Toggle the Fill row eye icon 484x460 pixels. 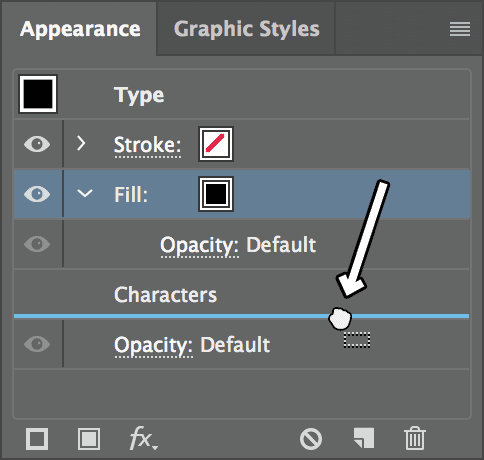[37, 194]
